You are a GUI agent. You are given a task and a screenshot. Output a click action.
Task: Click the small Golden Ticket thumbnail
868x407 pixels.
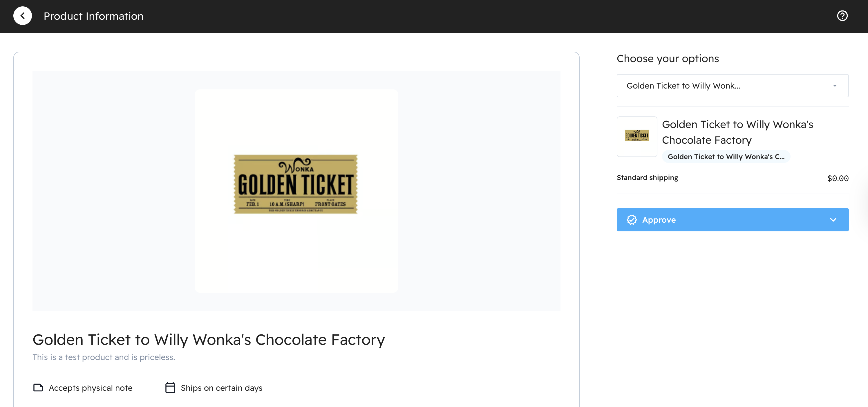tap(636, 136)
